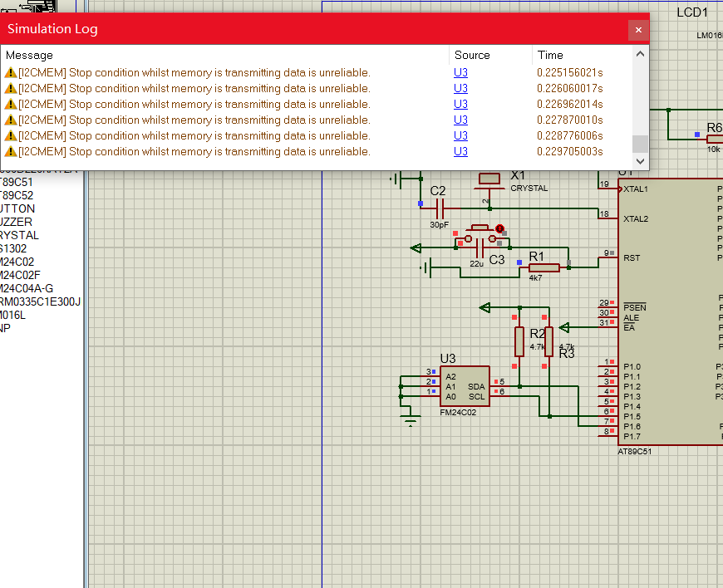Click the warning icon in the 0.226962014s row
This screenshot has width=723, height=588.
(x=11, y=105)
